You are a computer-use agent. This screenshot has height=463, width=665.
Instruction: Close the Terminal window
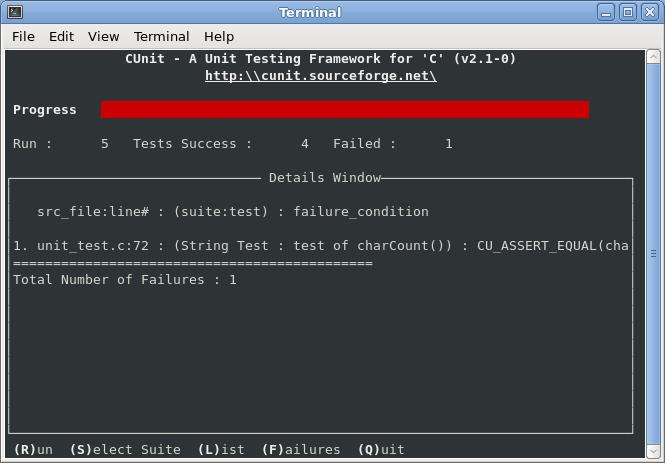(650, 12)
